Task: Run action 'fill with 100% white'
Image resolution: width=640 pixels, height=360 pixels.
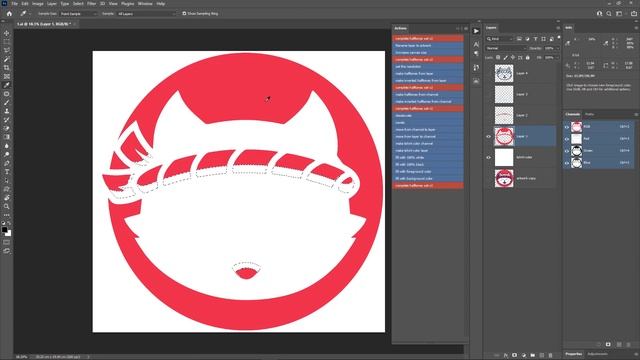Action: (x=428, y=157)
